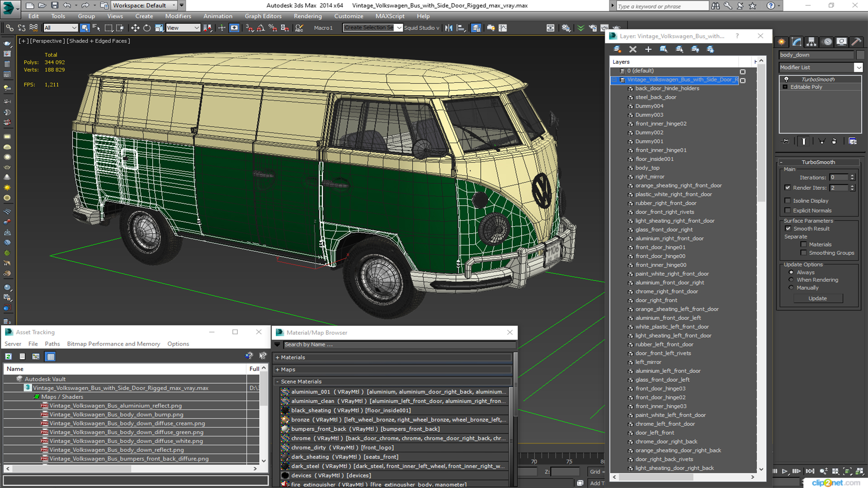868x488 pixels.
Task: Expand Materials group in Material Browser
Action: pyautogui.click(x=277, y=357)
